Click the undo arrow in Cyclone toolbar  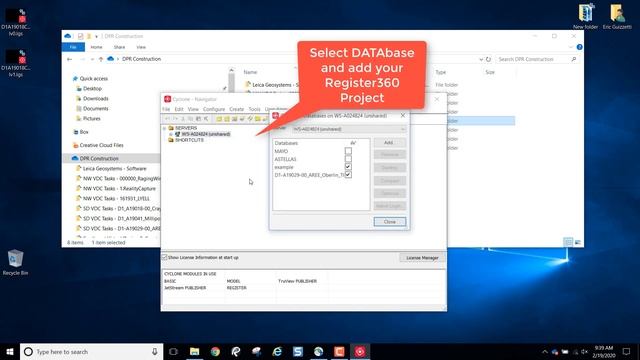click(167, 119)
